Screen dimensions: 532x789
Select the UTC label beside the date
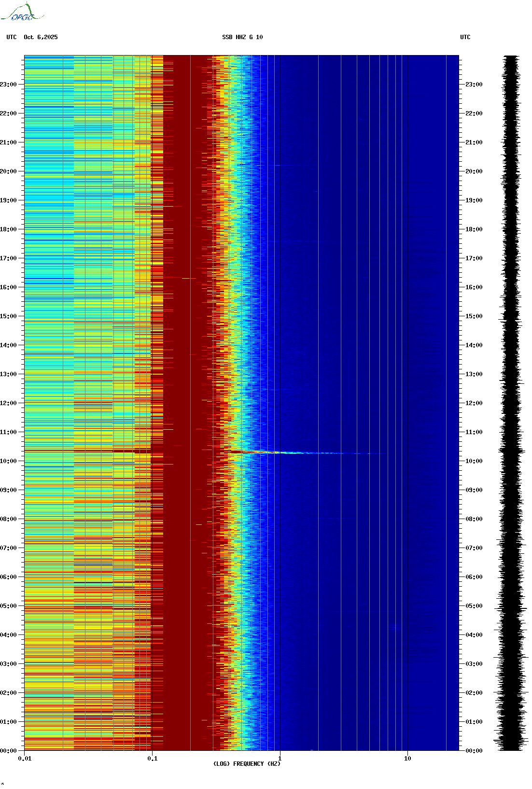(12, 37)
